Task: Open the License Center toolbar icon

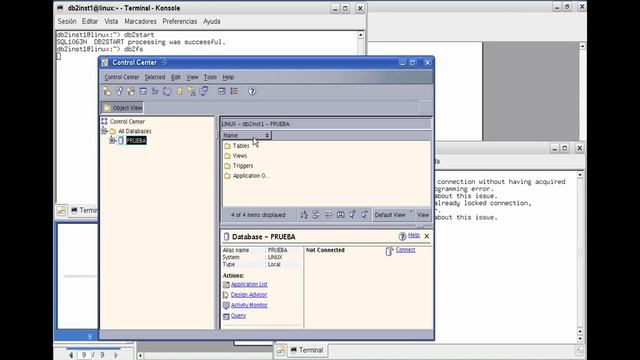Action: click(191, 91)
